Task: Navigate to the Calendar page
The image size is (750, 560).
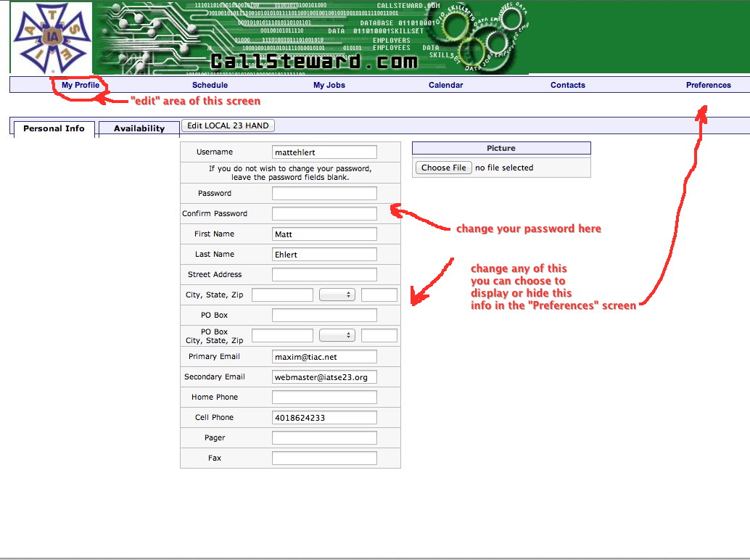Action: click(x=445, y=85)
